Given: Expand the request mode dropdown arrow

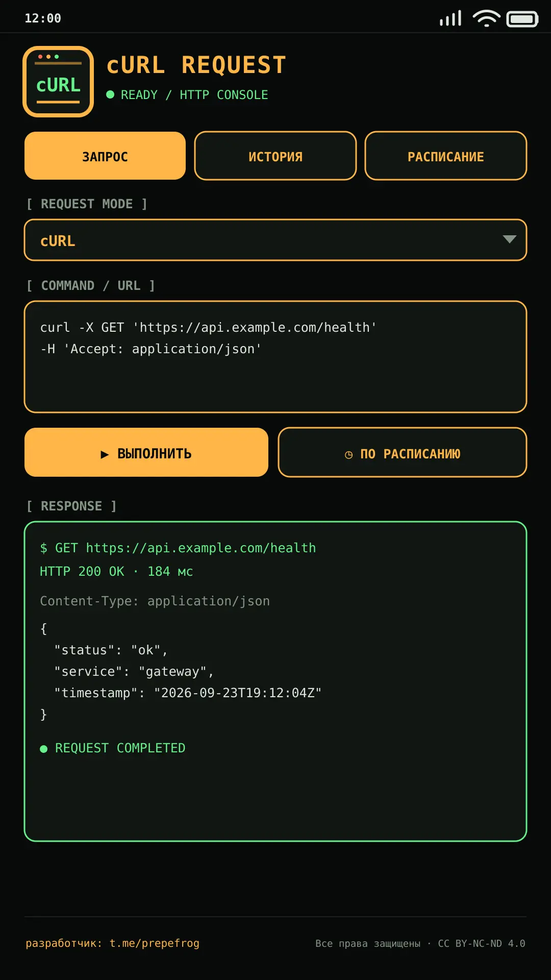Looking at the screenshot, I should pyautogui.click(x=509, y=239).
